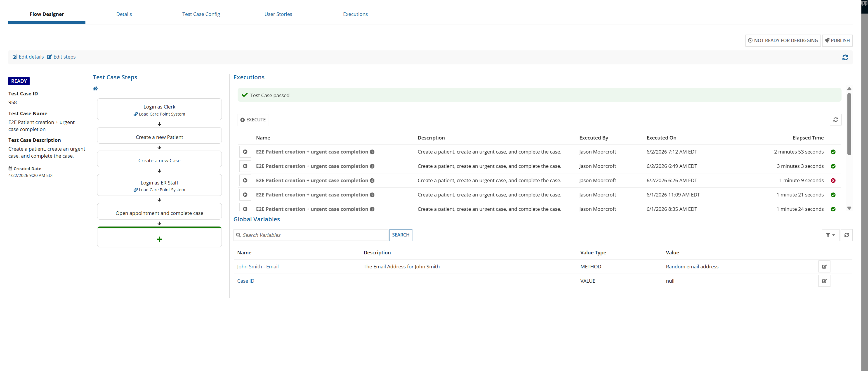Click the created date 4/22/2026 9:20 AM EDT
This screenshot has width=868, height=371.
pyautogui.click(x=31, y=176)
